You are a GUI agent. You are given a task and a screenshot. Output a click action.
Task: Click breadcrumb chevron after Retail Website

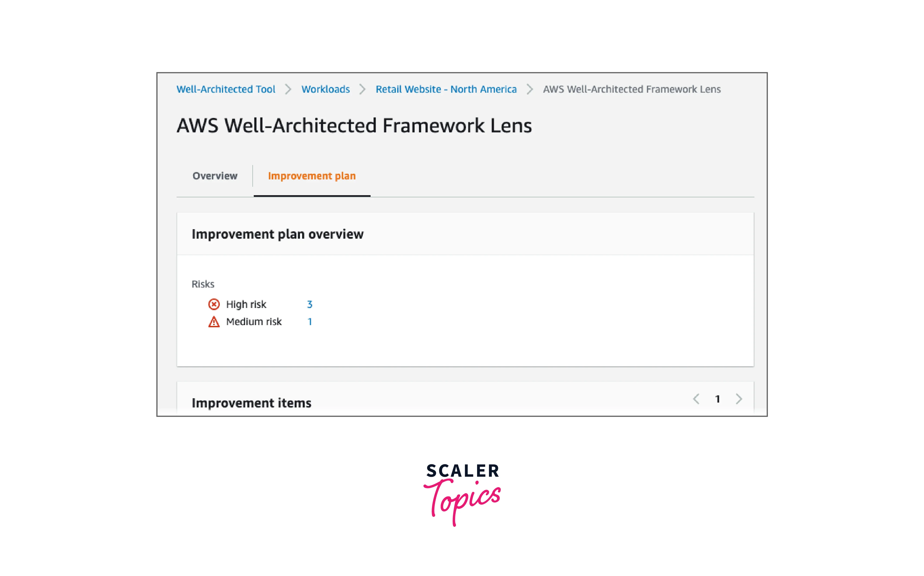(530, 89)
